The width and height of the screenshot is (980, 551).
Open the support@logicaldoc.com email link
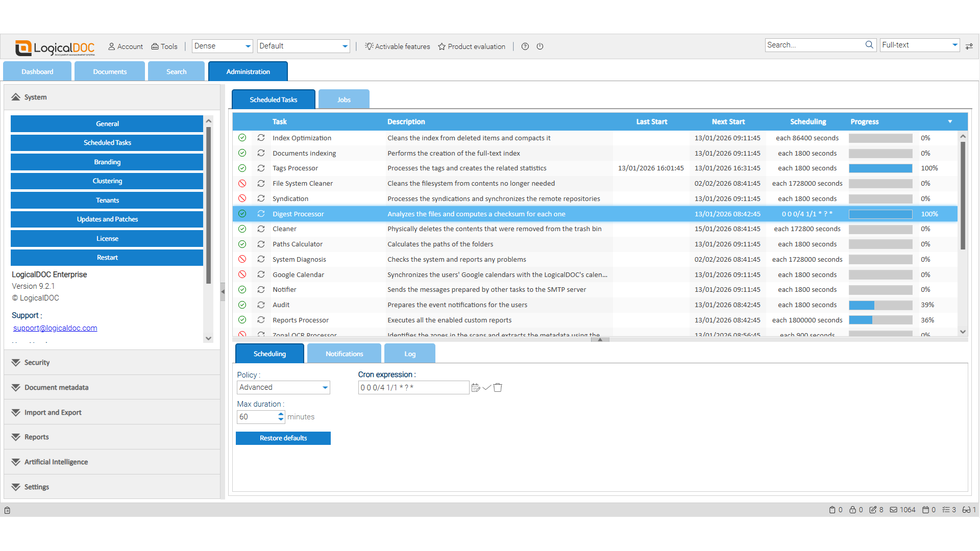[55, 328]
